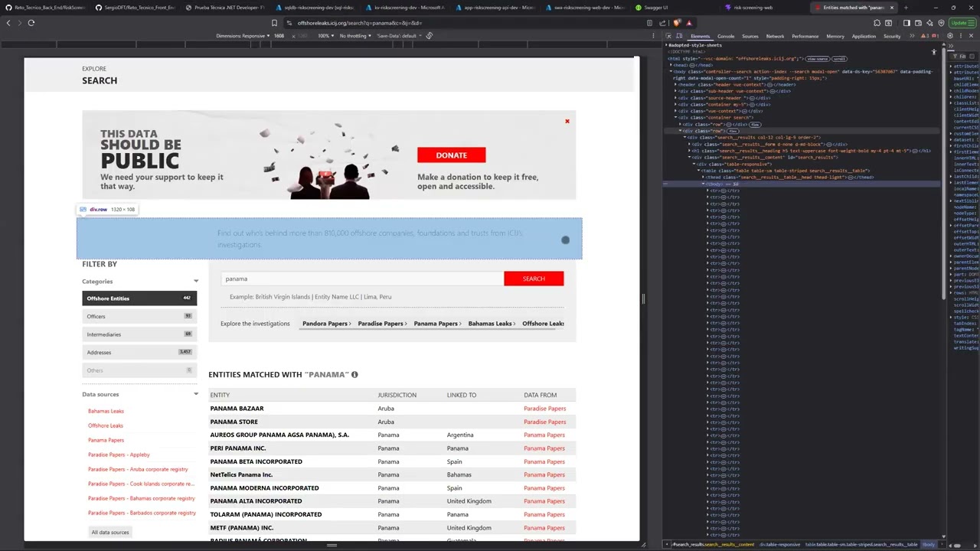Expand side pane double chevron

tap(951, 46)
